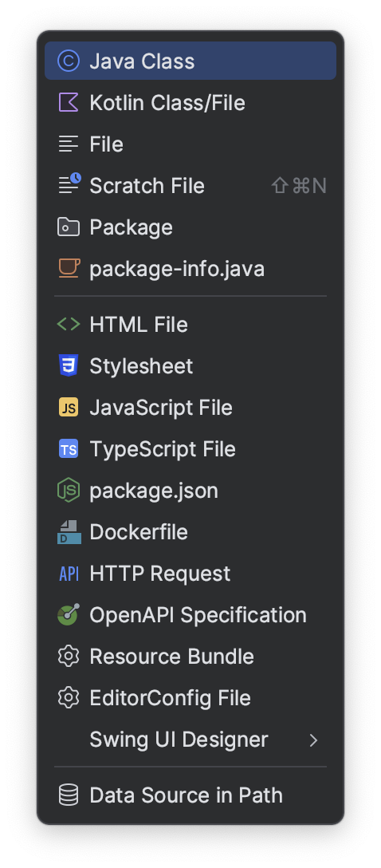Select Kotlin Class/File menu entry

coord(190,102)
